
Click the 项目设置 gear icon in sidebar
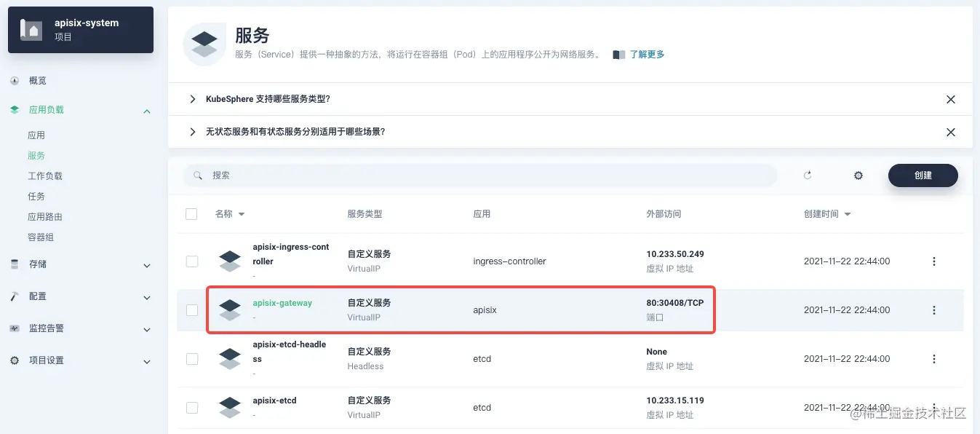pos(15,360)
